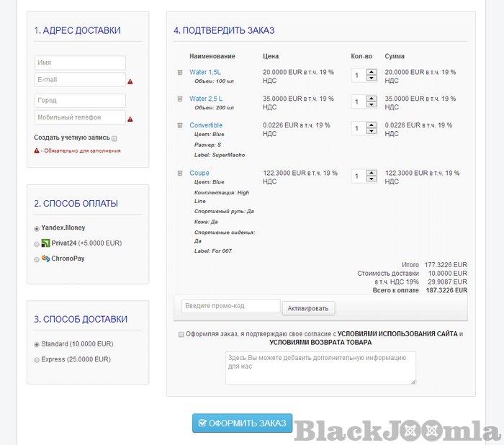Delete Water 1,5L item with trash icon
The height and width of the screenshot is (445, 504).
tap(180, 73)
